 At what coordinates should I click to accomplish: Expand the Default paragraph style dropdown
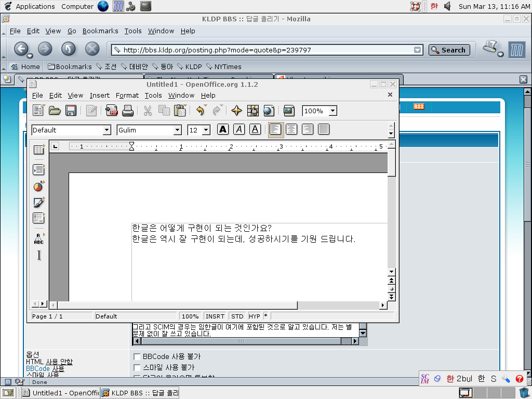point(107,130)
